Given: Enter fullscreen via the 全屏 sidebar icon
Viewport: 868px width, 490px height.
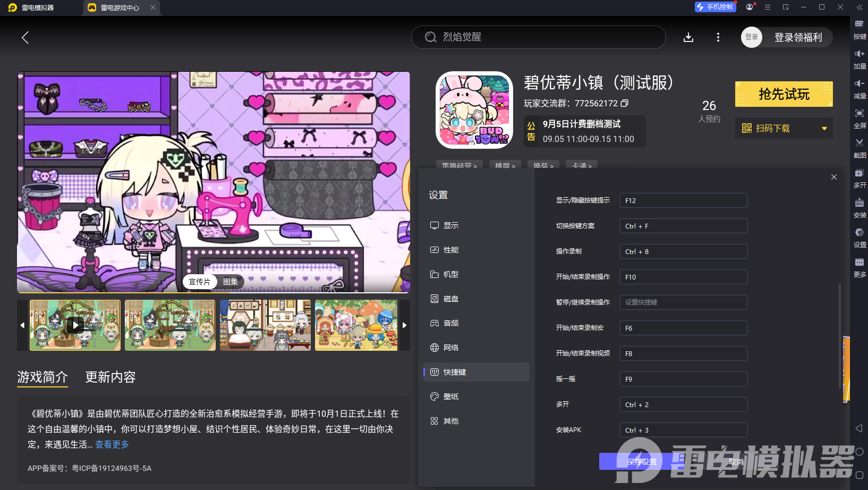Looking at the screenshot, I should pyautogui.click(x=860, y=118).
